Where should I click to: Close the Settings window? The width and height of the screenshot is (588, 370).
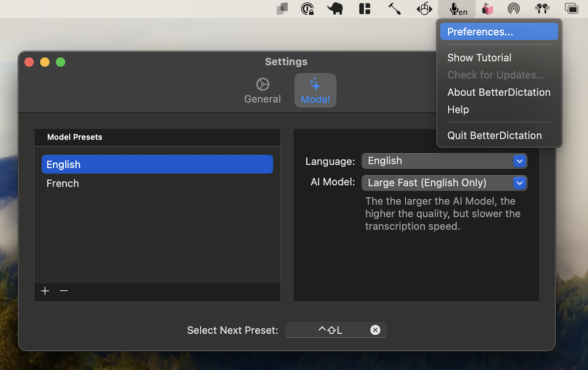pos(29,62)
